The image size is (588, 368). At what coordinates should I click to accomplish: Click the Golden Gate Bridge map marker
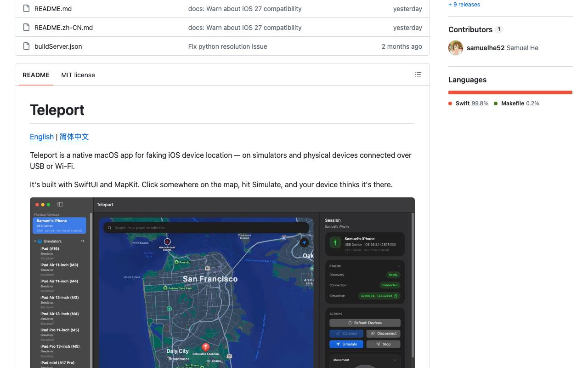[167, 241]
